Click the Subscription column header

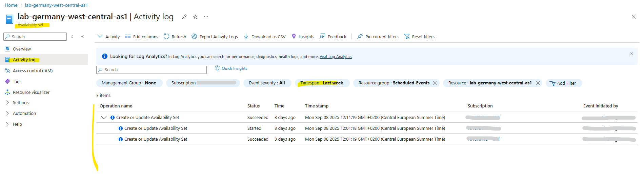[480, 106]
